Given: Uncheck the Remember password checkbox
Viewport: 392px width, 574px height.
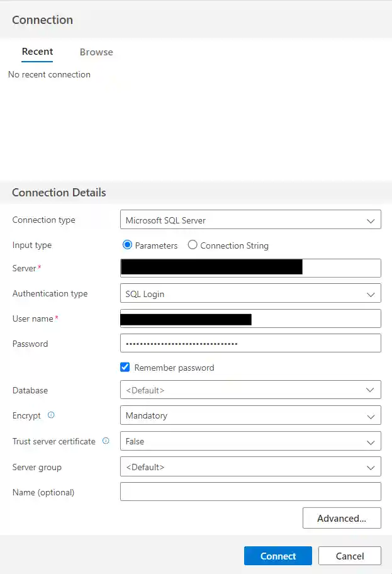Looking at the screenshot, I should click(x=125, y=368).
